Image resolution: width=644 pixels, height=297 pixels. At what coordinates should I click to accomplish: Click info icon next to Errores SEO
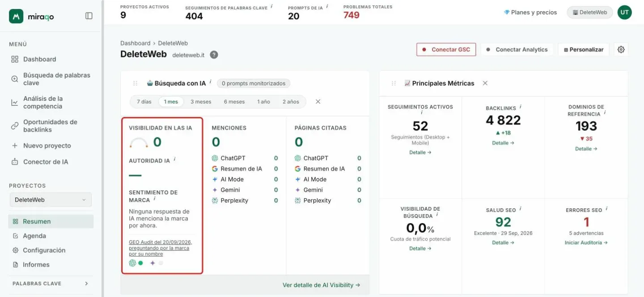click(607, 208)
